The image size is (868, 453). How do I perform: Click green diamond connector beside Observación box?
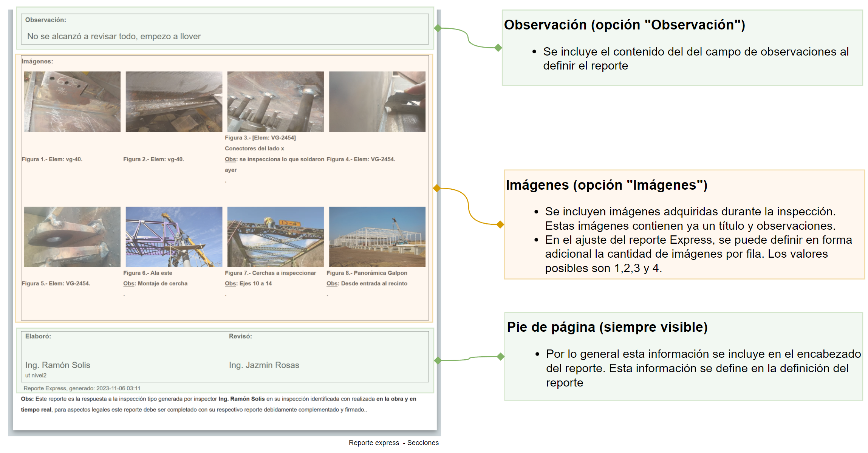coord(438,28)
